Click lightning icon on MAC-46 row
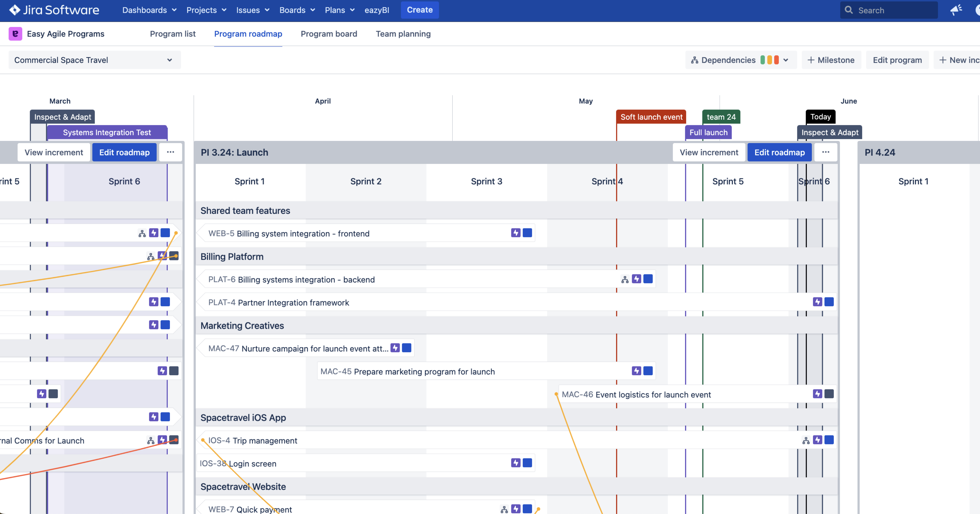 (x=818, y=394)
